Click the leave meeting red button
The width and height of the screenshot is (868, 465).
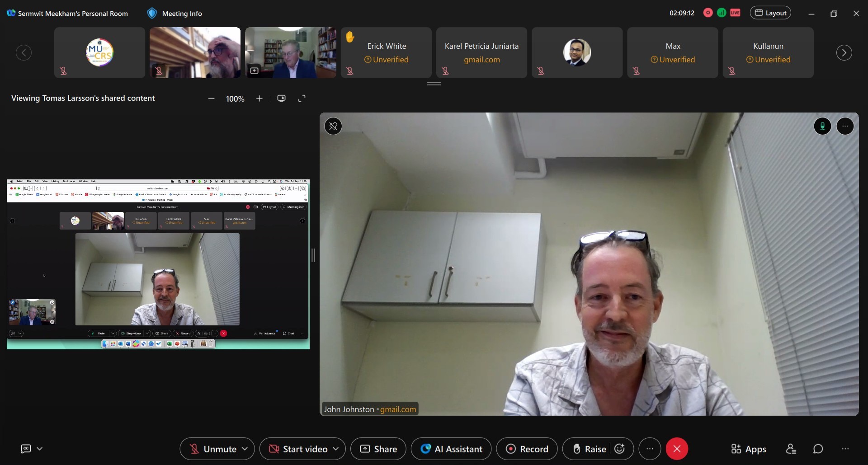(x=676, y=449)
